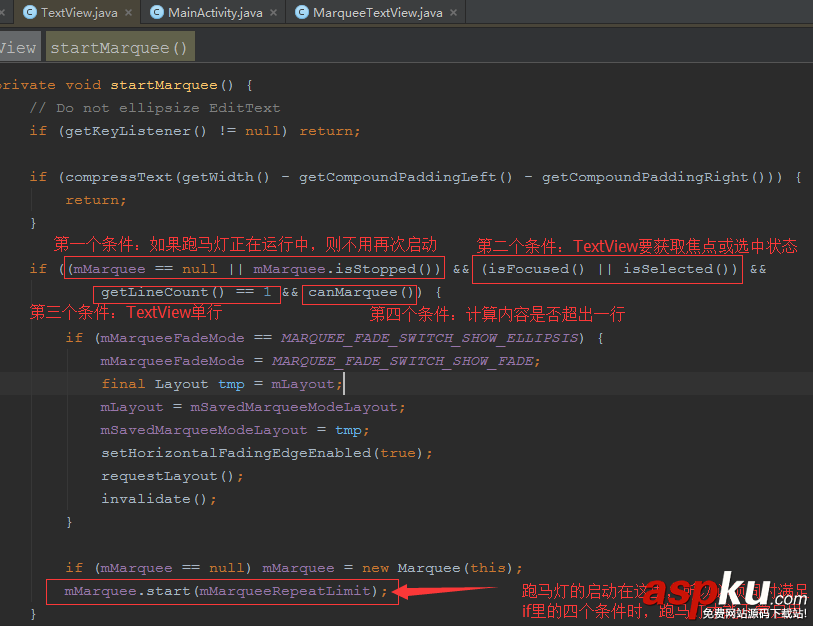Select the startMarquee() breadcrumb
Image resolution: width=813 pixels, height=626 pixels.
pyautogui.click(x=120, y=46)
